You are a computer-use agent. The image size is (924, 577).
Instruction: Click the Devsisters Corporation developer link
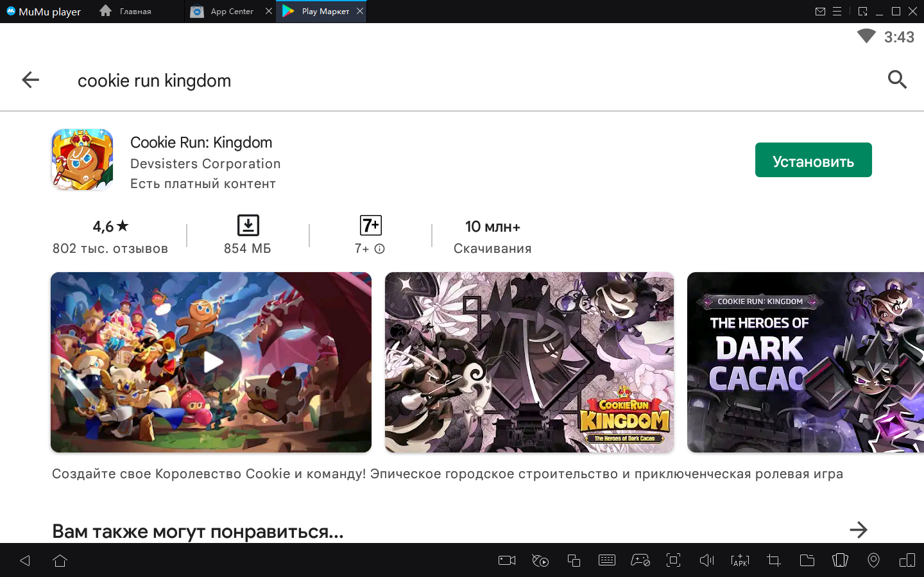click(x=205, y=164)
